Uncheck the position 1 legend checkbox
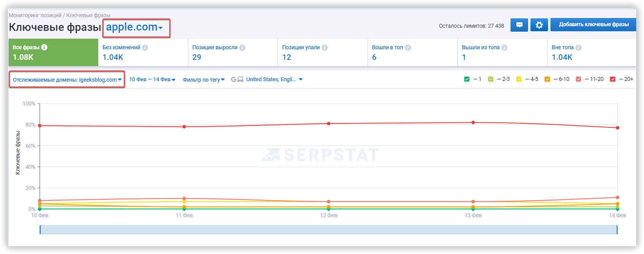The height and width of the screenshot is (254, 644). click(x=467, y=79)
